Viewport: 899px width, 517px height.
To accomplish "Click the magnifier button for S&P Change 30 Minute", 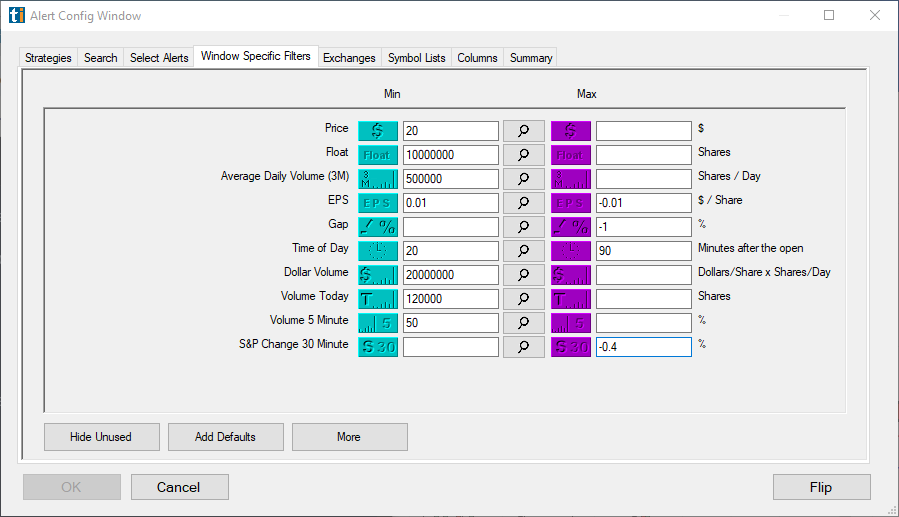I will pos(523,347).
